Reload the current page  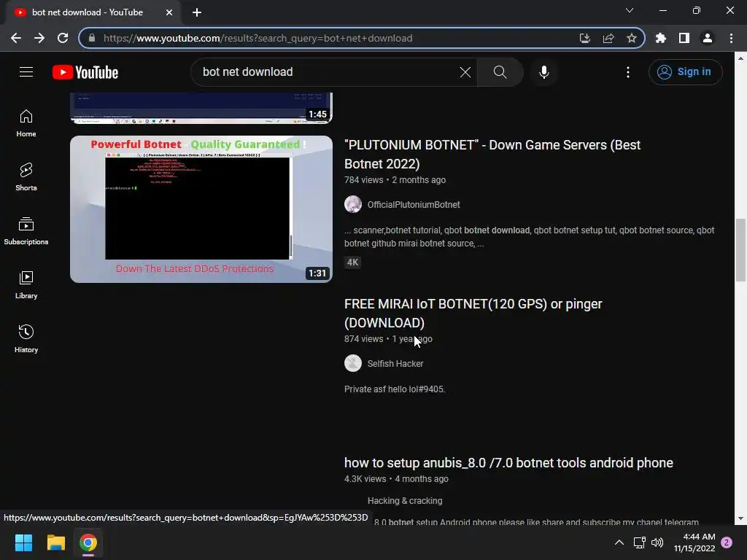click(x=63, y=38)
